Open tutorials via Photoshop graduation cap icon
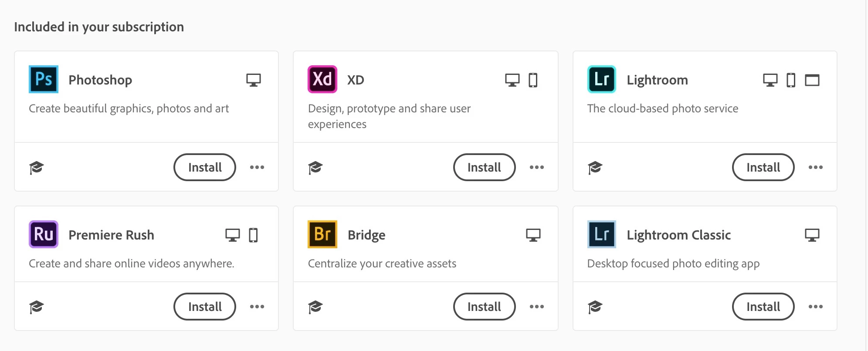 (37, 167)
